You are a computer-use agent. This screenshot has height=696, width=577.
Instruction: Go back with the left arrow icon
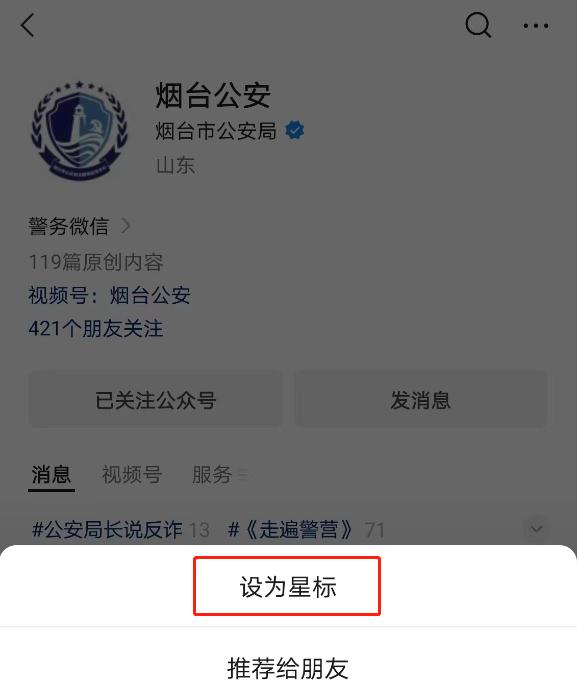click(x=28, y=25)
